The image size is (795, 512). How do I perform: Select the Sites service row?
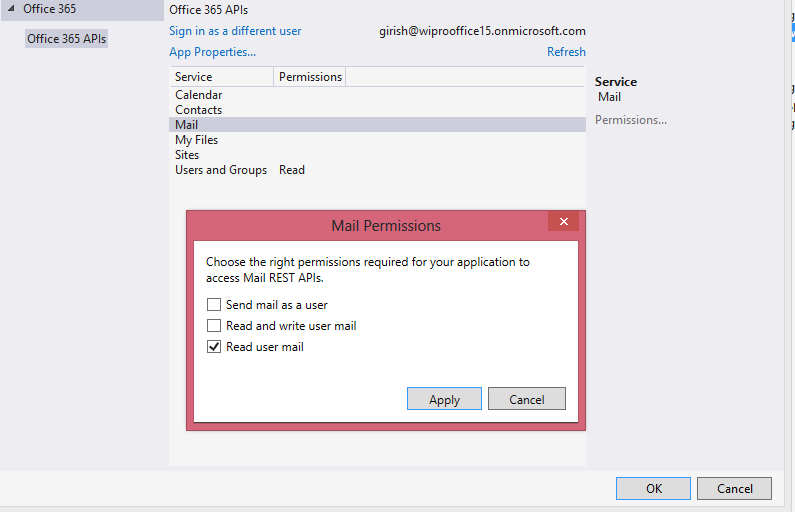pyautogui.click(x=377, y=155)
